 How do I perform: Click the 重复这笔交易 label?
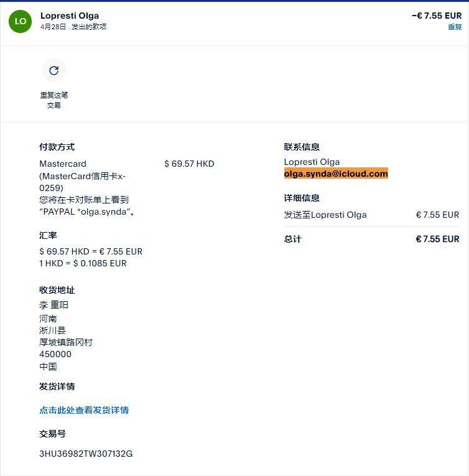coord(54,100)
